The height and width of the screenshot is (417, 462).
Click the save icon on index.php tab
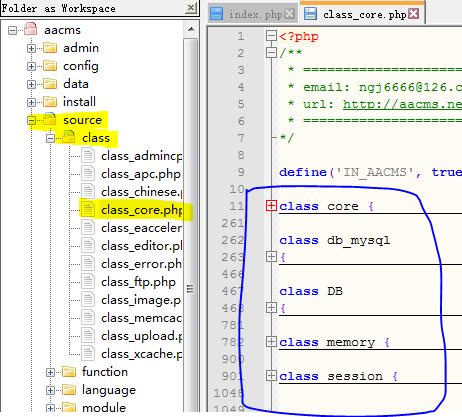[x=217, y=14]
